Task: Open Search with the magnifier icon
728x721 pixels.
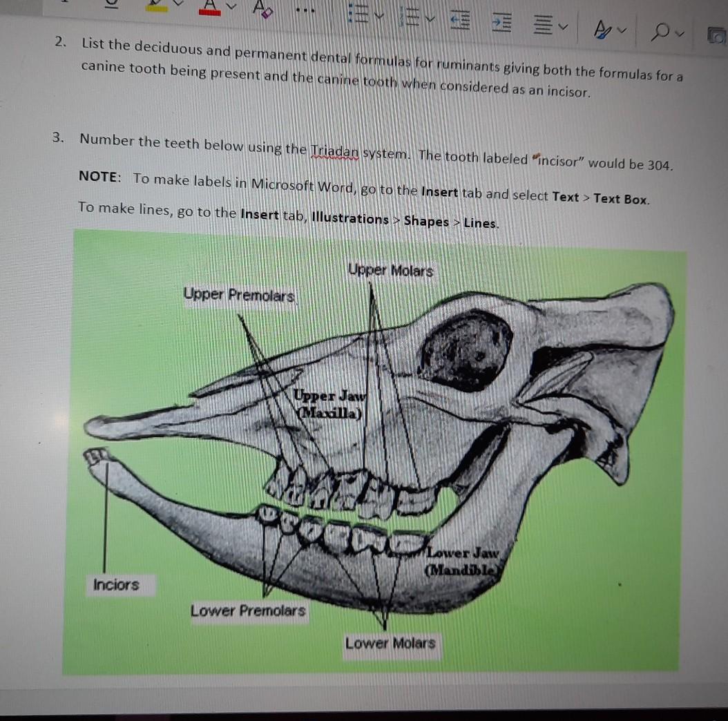Action: [661, 32]
